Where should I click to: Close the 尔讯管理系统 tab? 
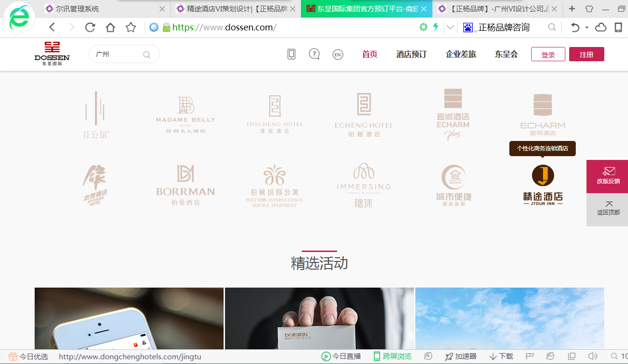point(162,9)
